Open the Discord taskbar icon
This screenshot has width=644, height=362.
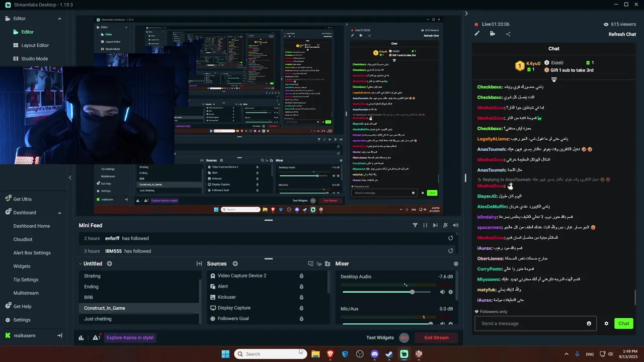tap(374, 354)
